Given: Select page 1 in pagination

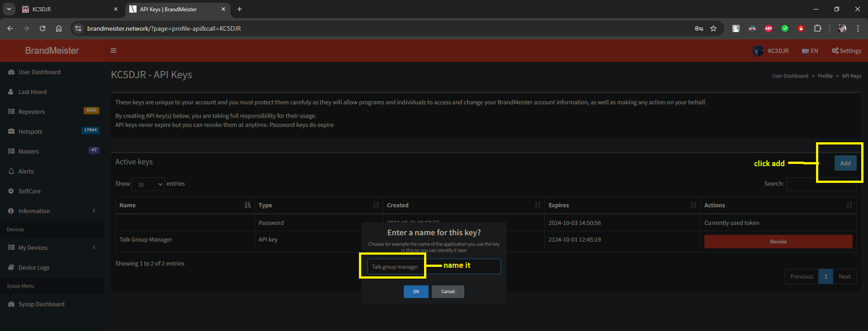Looking at the screenshot, I should (x=826, y=277).
